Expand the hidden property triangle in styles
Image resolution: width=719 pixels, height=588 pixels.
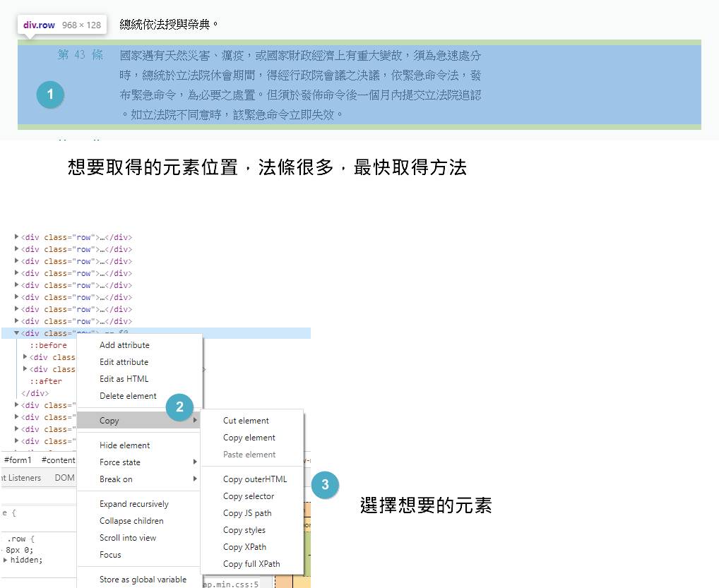tap(6, 560)
